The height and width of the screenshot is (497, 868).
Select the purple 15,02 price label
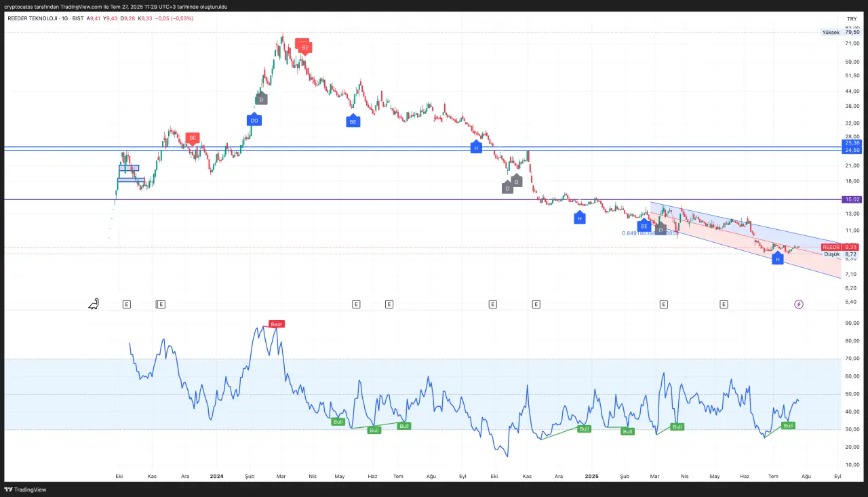tap(852, 199)
